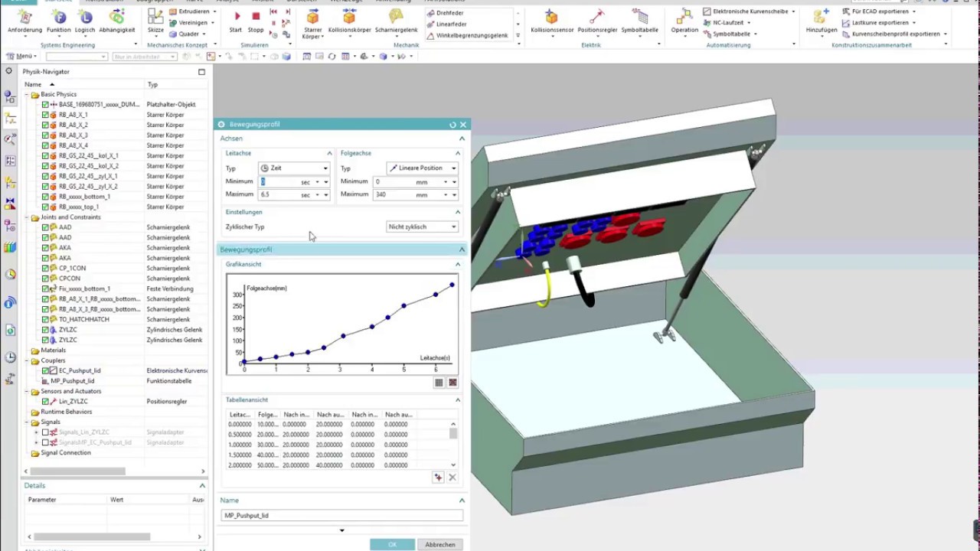The width and height of the screenshot is (980, 551).
Task: Reset the Bewegungsprofil dialog
Action: [452, 125]
